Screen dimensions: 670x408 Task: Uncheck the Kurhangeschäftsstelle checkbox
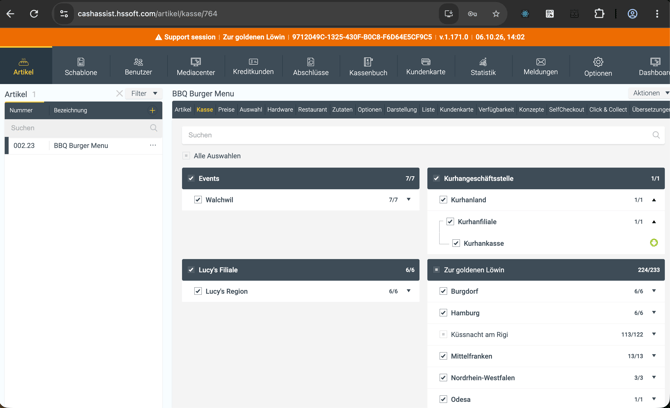pos(436,179)
